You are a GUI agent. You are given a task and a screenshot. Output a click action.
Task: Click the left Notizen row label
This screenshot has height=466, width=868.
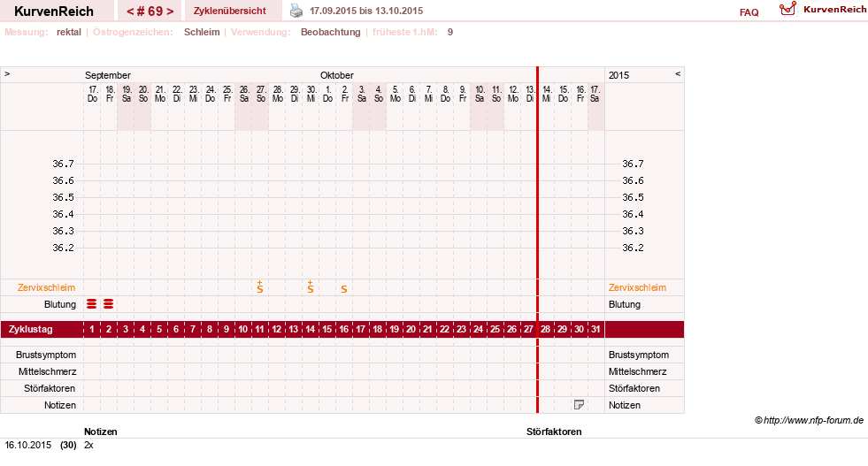(x=60, y=405)
